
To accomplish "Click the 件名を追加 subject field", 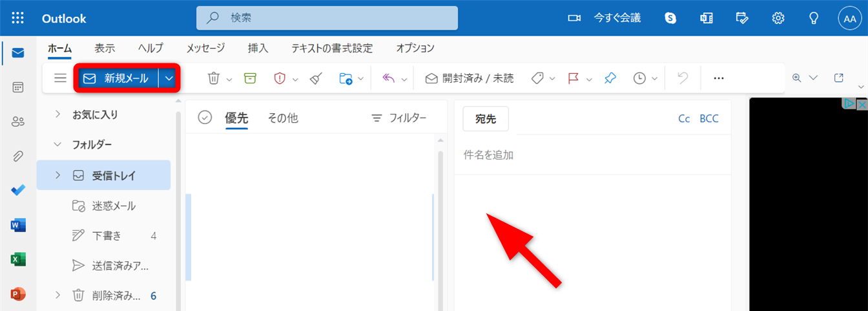I will [x=581, y=155].
